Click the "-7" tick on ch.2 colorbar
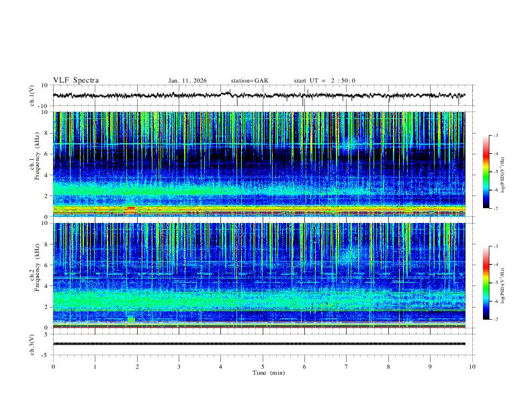The width and height of the screenshot is (532, 411). pyautogui.click(x=495, y=320)
